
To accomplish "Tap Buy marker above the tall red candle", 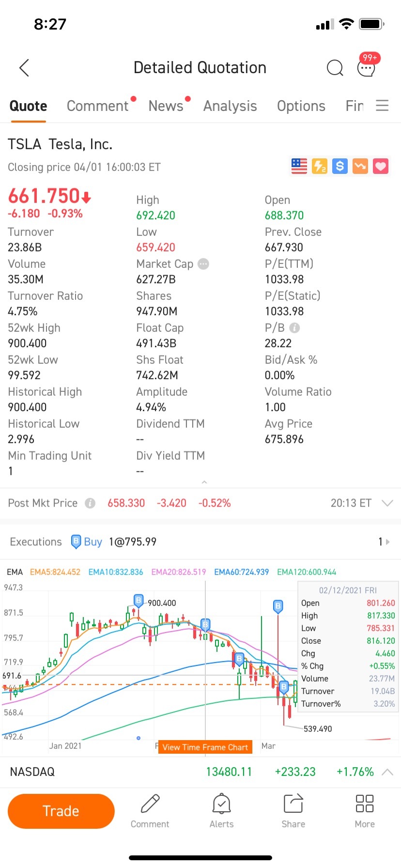I will 278,606.
